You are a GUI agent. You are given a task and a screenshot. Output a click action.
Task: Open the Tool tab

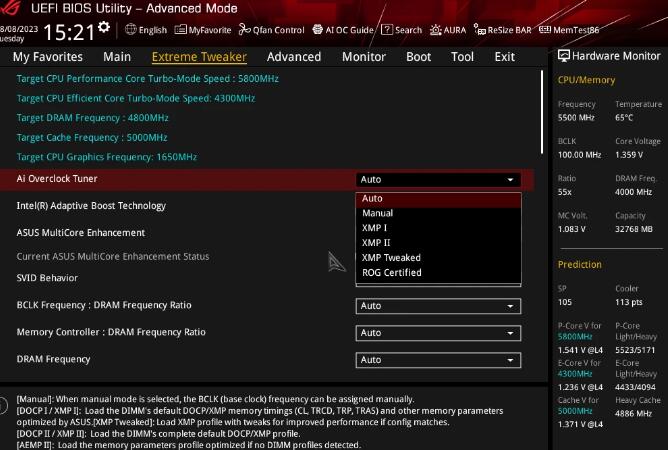[x=462, y=57]
